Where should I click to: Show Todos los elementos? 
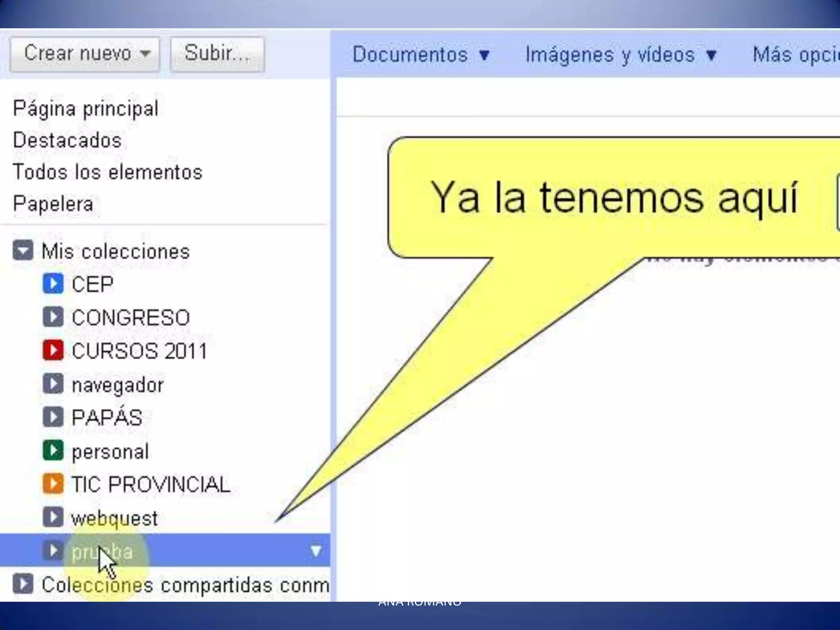[107, 172]
